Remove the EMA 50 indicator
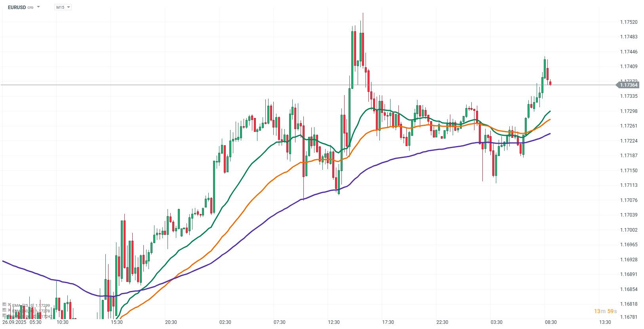The image size is (644, 329). point(9,310)
